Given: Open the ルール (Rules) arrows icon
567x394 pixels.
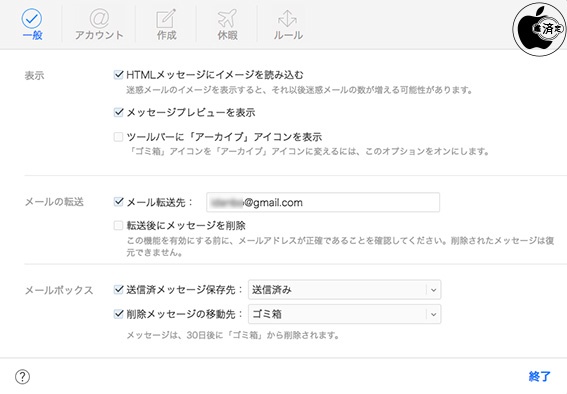Looking at the screenshot, I should [x=288, y=18].
